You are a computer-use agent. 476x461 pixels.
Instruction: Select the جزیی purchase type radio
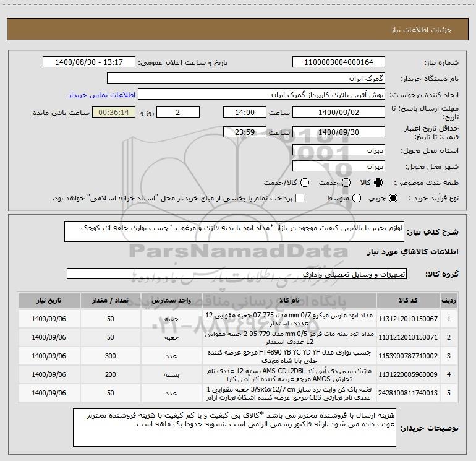pos(393,198)
